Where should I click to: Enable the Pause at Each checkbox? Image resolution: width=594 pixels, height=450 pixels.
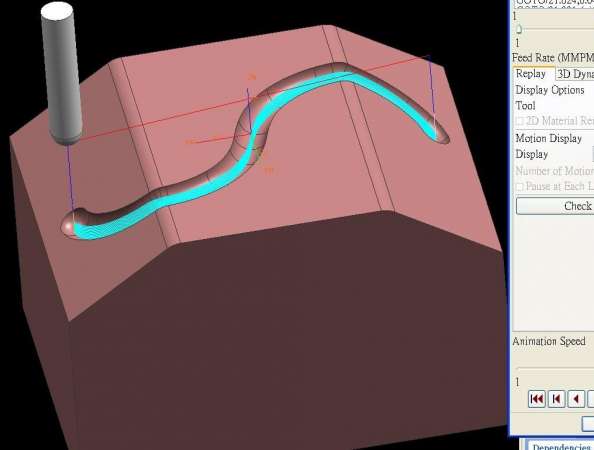tap(519, 187)
